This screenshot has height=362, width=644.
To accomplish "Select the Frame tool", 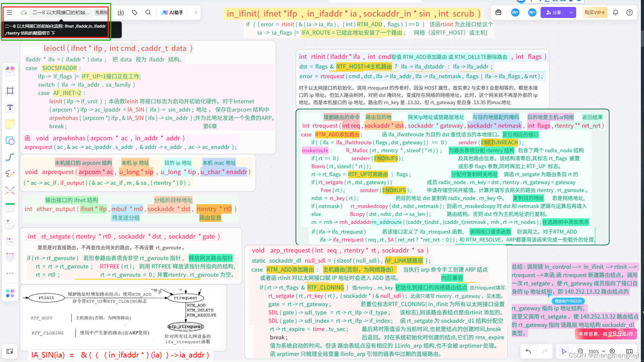I will coord(10,91).
